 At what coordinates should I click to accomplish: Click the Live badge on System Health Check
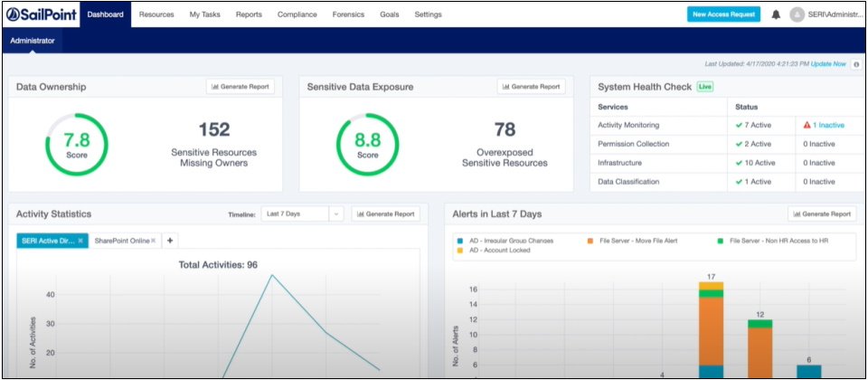[x=704, y=87]
